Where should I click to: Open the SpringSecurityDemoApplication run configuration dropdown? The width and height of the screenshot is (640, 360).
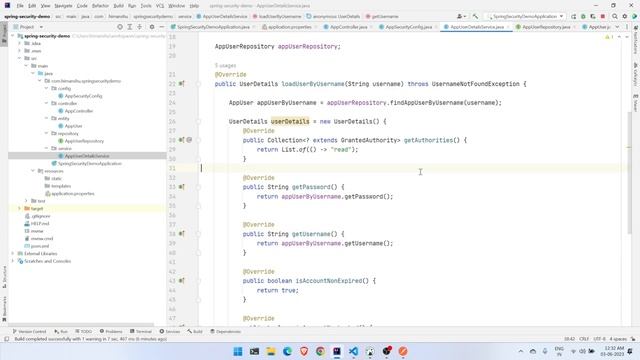(526, 16)
